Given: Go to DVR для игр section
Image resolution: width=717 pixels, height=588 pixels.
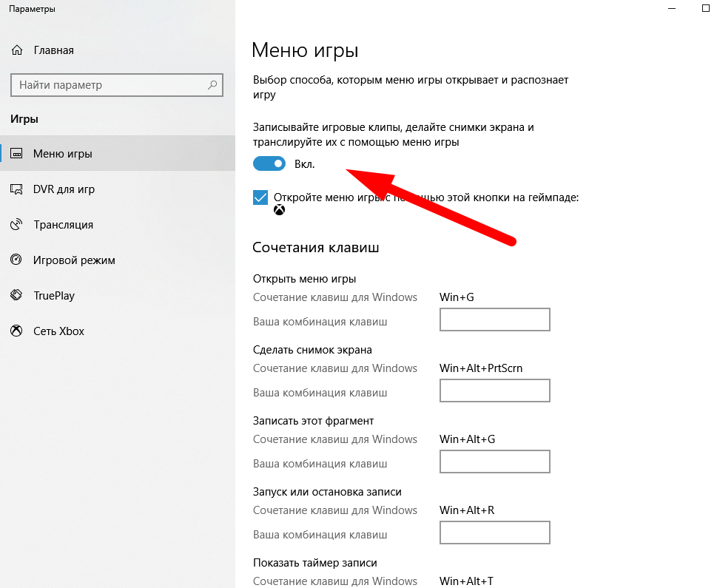Looking at the screenshot, I should (118, 189).
